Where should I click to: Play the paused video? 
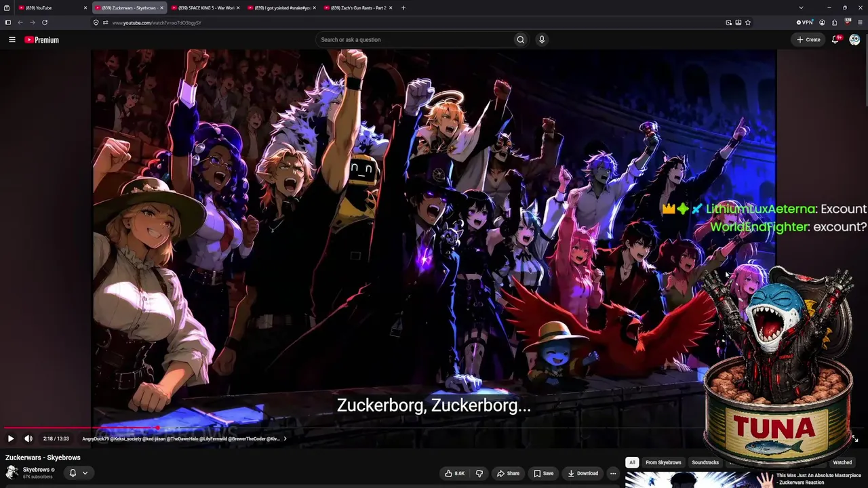click(11, 439)
